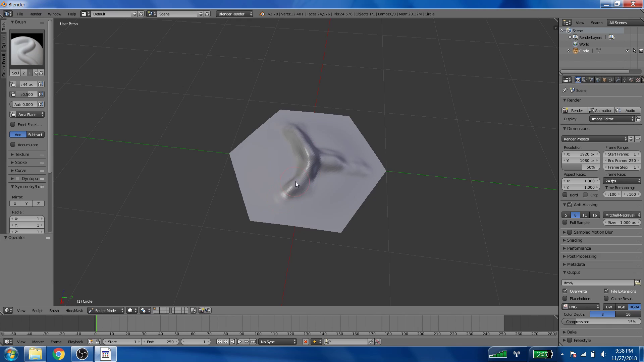The image size is (644, 362).
Task: Open the Blender Render engine dropdown
Action: [x=235, y=14]
